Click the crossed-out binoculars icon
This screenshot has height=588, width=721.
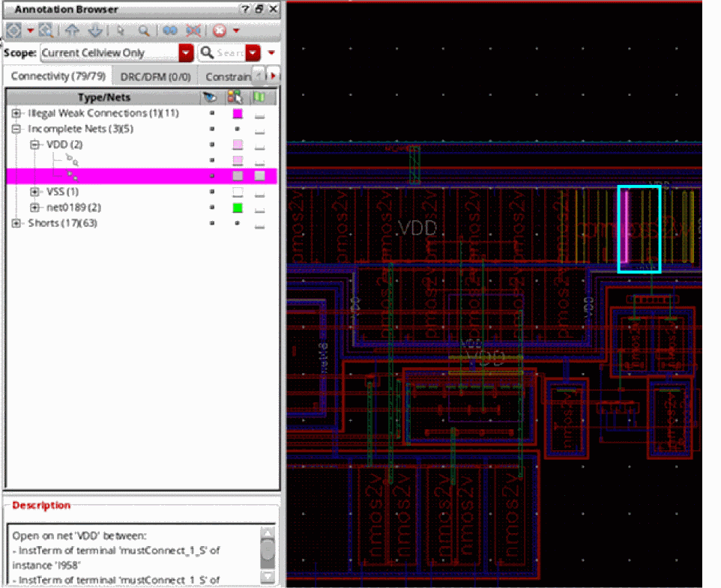(193, 31)
